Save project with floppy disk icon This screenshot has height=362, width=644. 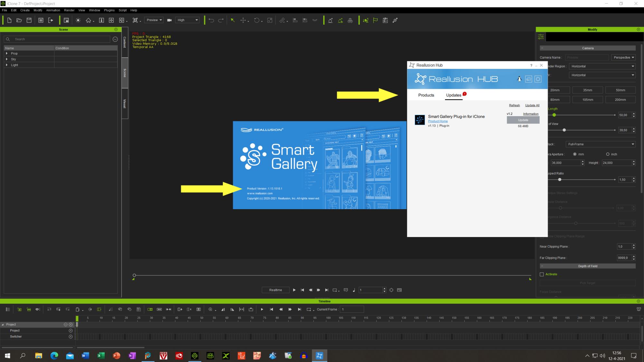(29, 20)
